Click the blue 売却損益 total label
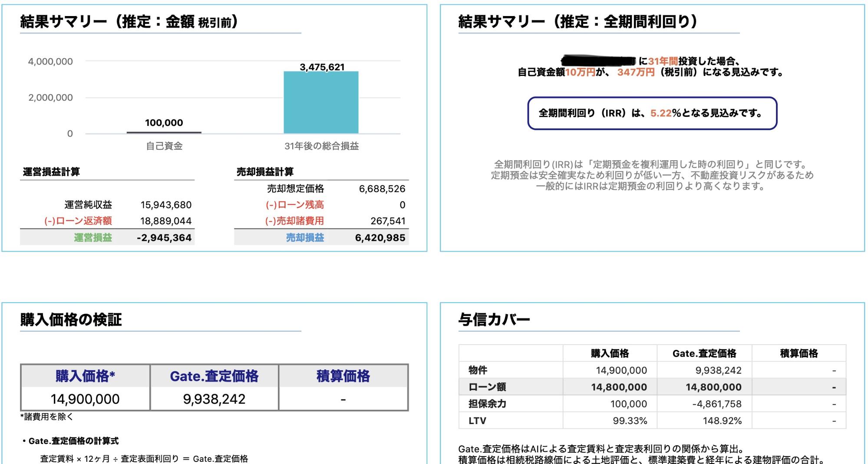The height and width of the screenshot is (464, 868). click(x=305, y=237)
